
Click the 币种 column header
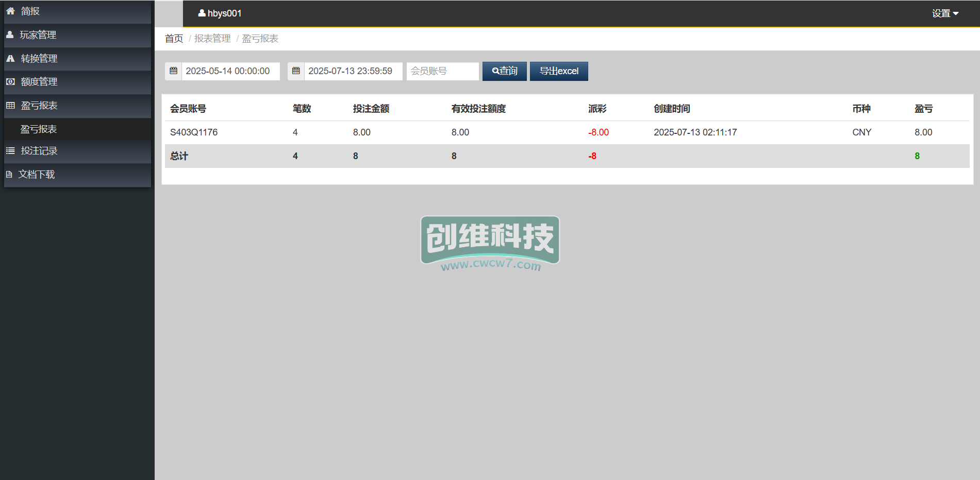(x=861, y=109)
